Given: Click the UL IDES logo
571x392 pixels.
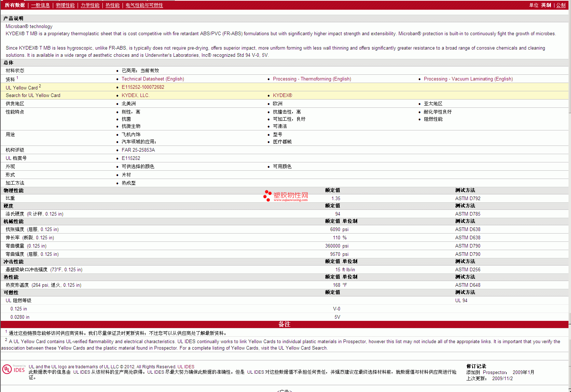Looking at the screenshot, I should click(14, 369).
